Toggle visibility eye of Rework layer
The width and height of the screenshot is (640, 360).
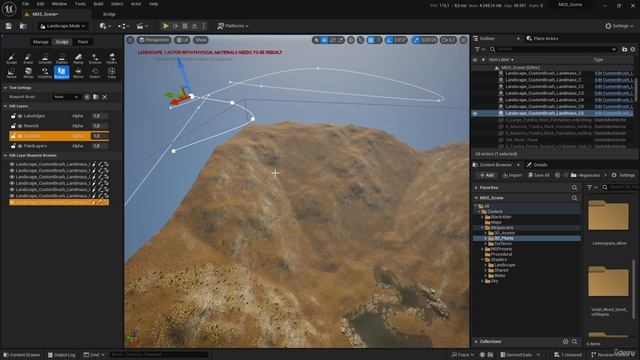click(x=20, y=126)
